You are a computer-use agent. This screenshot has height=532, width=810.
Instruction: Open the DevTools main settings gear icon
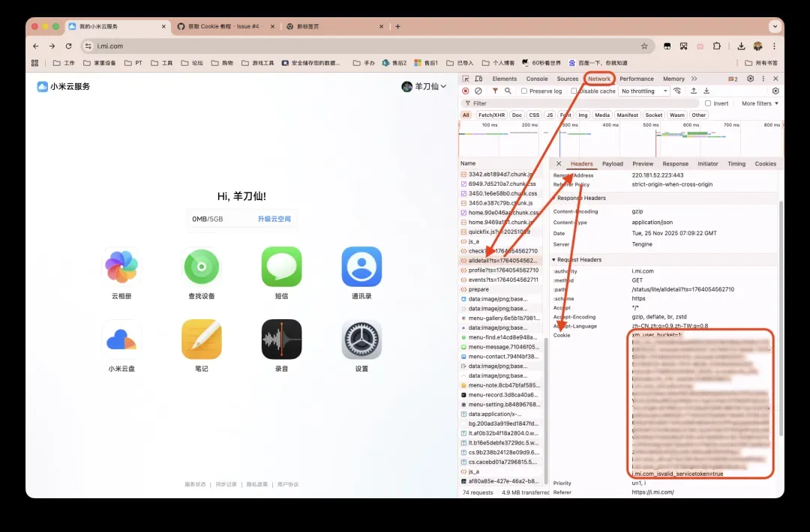pyautogui.click(x=750, y=79)
